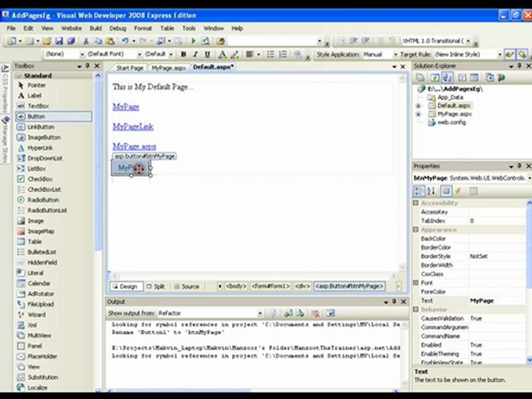
Task: Open the CSS Properties side tab
Action: click(x=5, y=88)
